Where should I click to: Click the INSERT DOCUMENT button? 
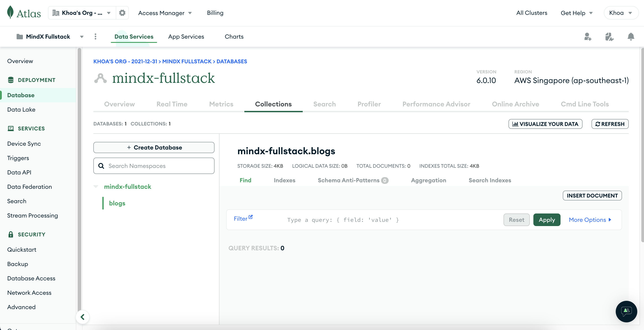pos(592,195)
